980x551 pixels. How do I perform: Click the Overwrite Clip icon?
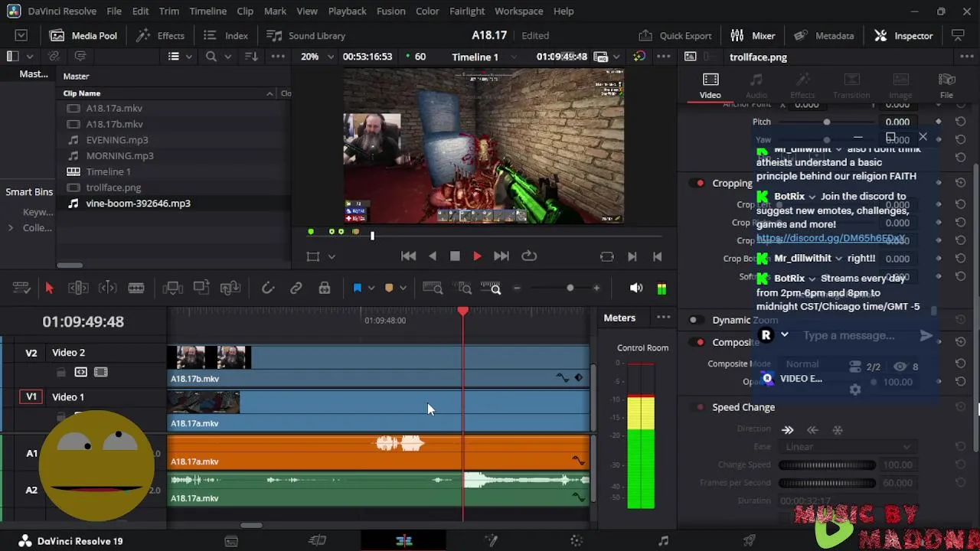click(201, 289)
